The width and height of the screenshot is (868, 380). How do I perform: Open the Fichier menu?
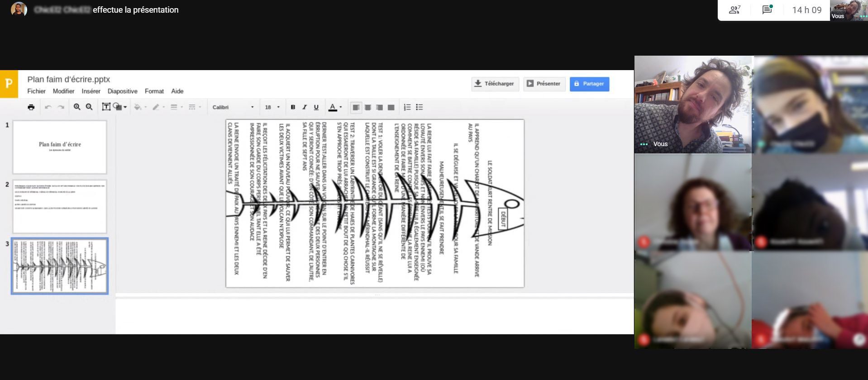point(36,91)
